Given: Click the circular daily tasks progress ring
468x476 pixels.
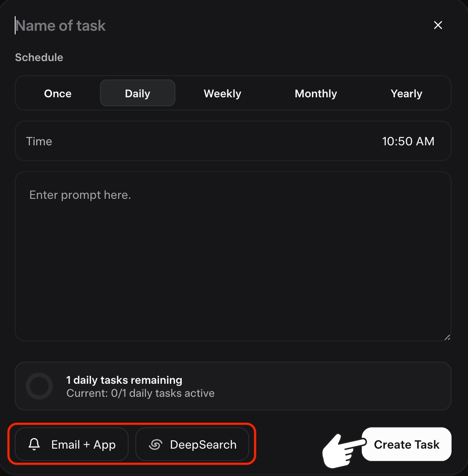Looking at the screenshot, I should 39,386.
